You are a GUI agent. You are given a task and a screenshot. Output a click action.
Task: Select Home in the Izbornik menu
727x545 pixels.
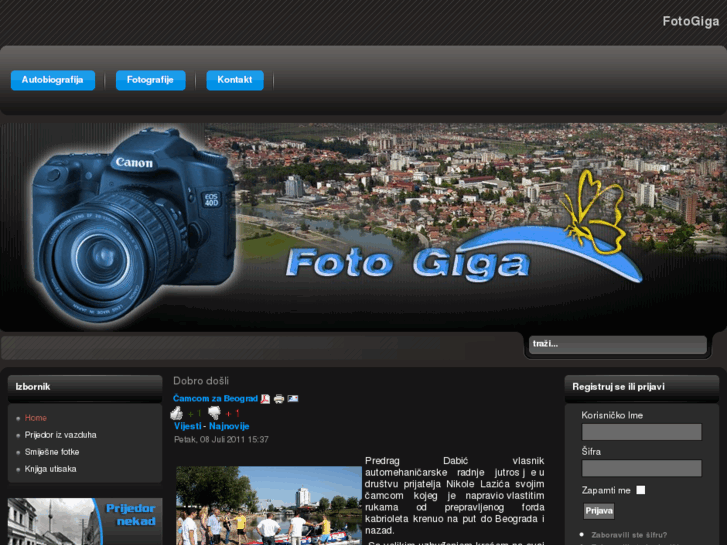(x=36, y=418)
